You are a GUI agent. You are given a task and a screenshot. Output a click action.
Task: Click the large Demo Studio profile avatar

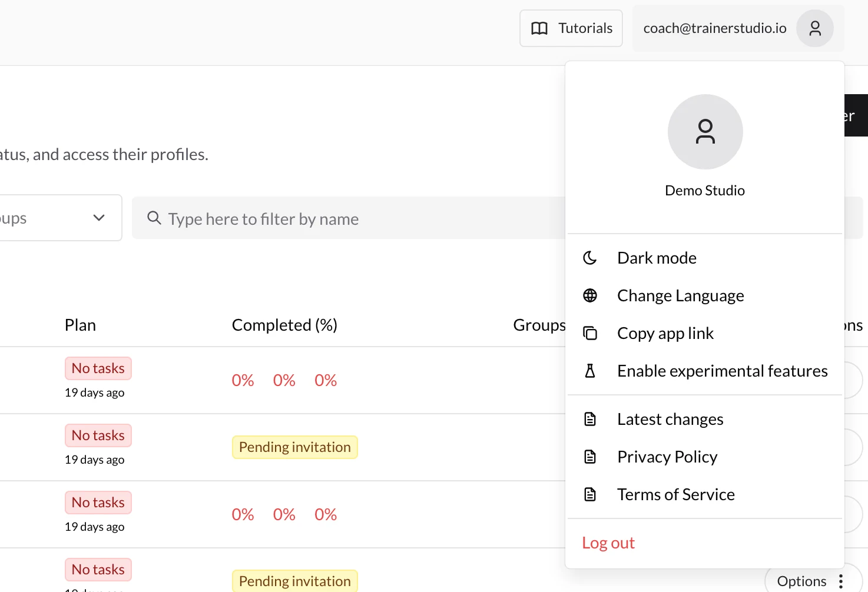(x=705, y=132)
